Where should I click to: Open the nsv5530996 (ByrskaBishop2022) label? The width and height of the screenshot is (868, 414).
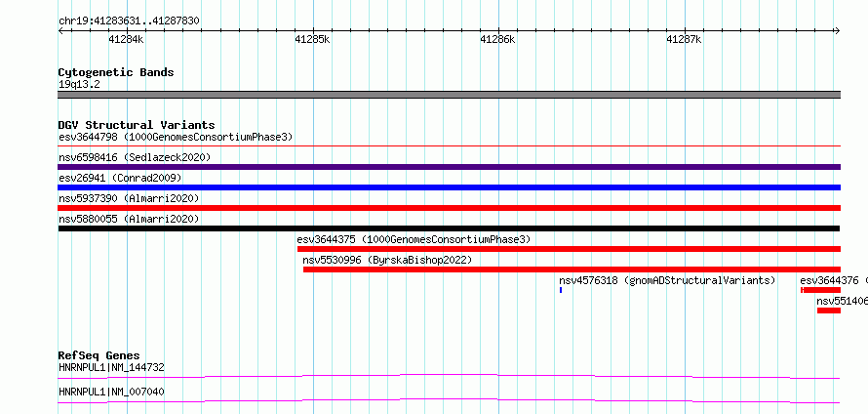tap(387, 260)
